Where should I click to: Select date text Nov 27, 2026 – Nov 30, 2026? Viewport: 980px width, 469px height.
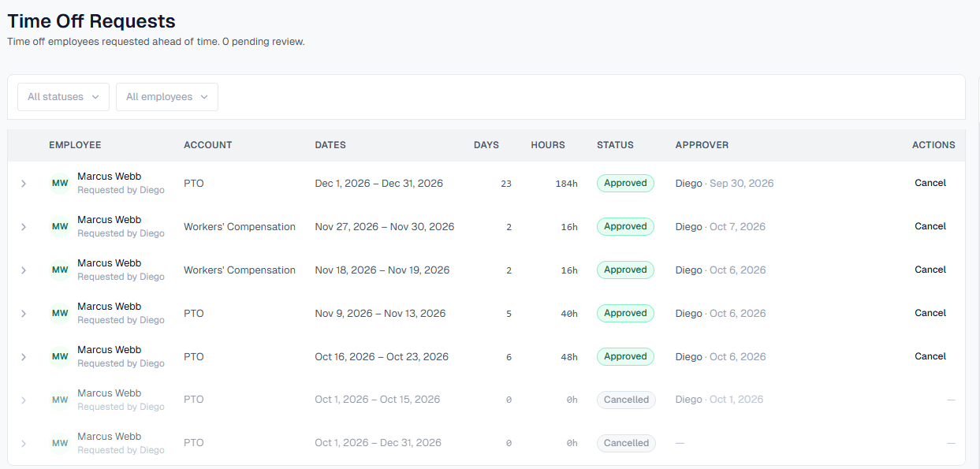point(385,227)
